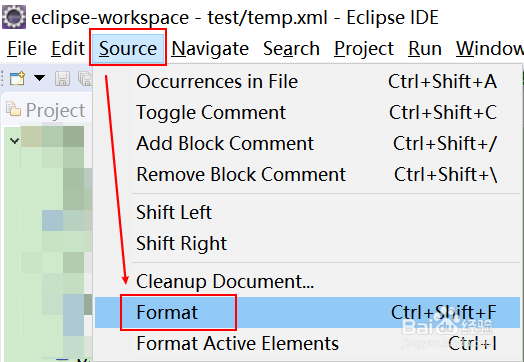The height and width of the screenshot is (362, 524).
Task: Select Add Block Comment entry
Action: (x=307, y=143)
